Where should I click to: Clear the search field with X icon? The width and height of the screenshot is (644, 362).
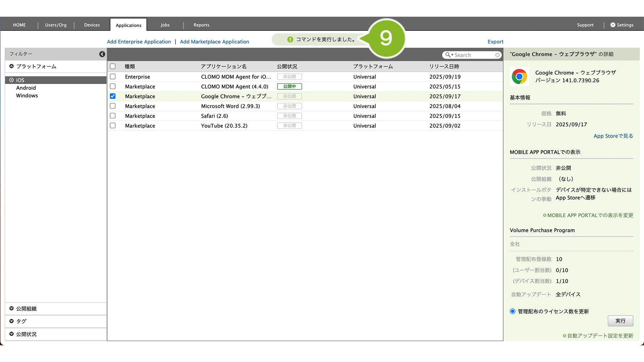point(497,55)
